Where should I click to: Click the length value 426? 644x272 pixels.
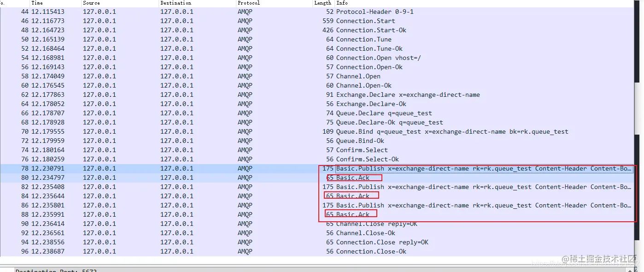[328, 30]
